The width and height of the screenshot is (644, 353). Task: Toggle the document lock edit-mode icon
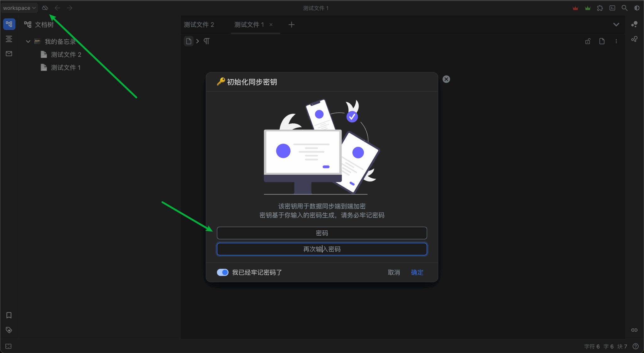click(x=588, y=41)
